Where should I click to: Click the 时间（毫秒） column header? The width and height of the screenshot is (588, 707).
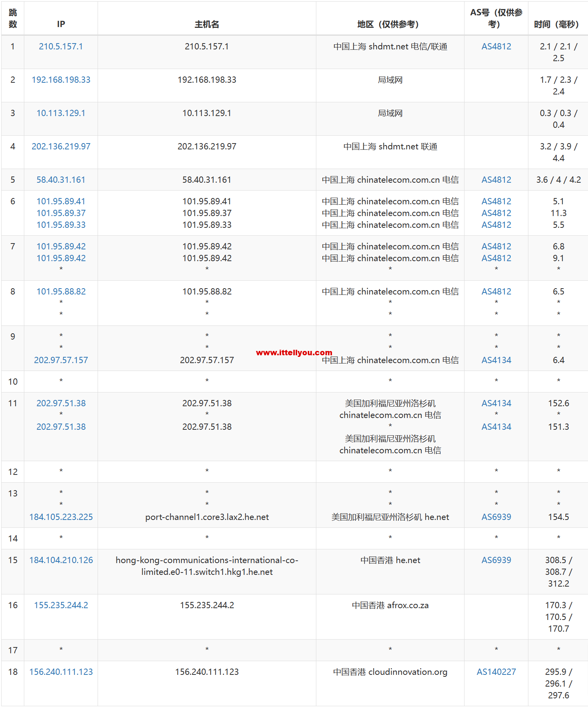coord(557,24)
